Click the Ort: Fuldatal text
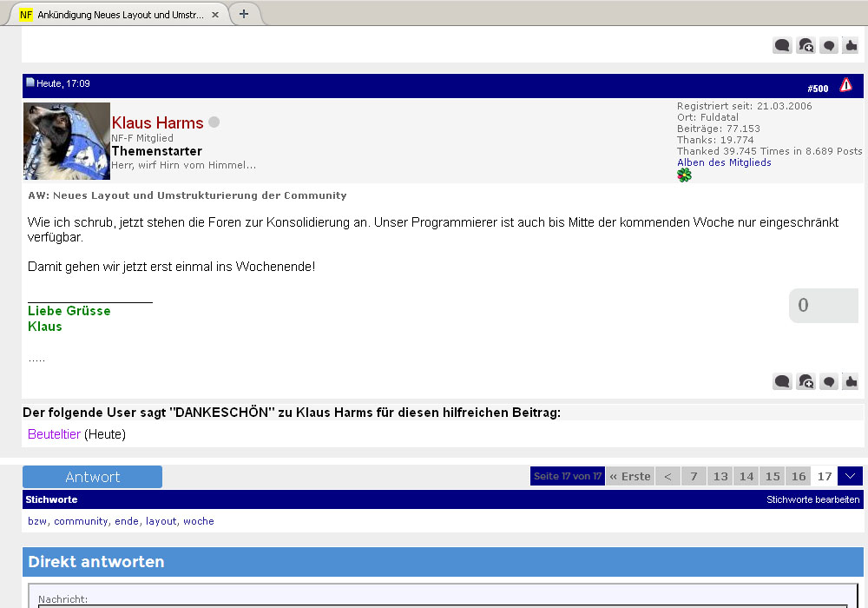Image resolution: width=868 pixels, height=608 pixels. click(x=707, y=117)
